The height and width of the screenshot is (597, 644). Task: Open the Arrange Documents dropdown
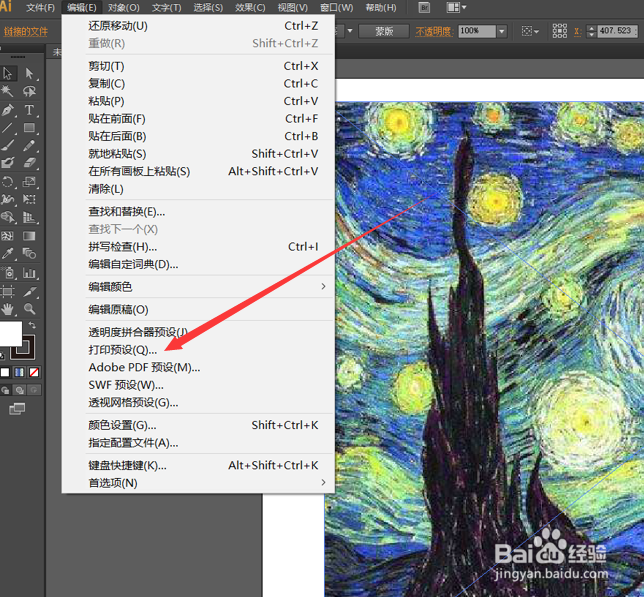[x=456, y=7]
